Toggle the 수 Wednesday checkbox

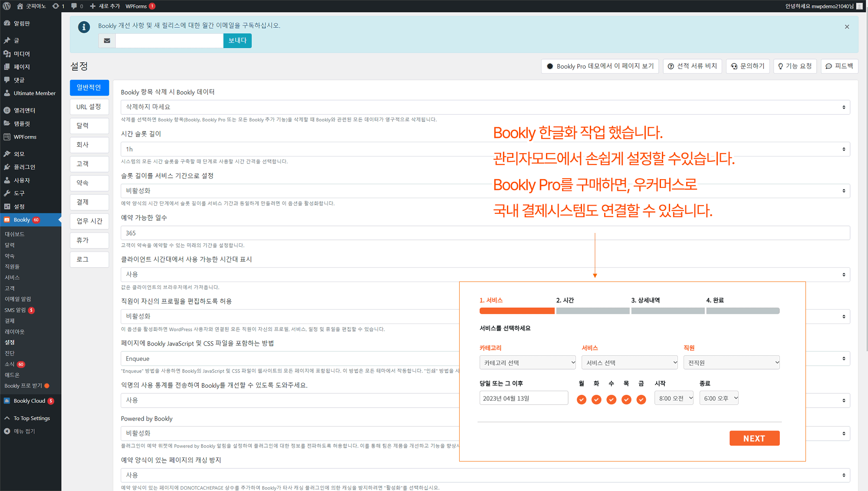coord(611,399)
